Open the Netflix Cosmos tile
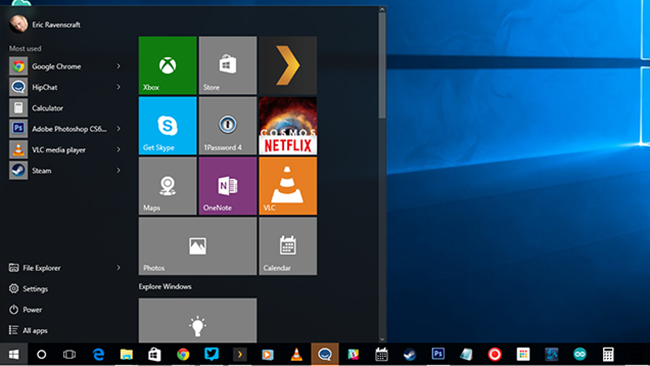 tap(288, 126)
